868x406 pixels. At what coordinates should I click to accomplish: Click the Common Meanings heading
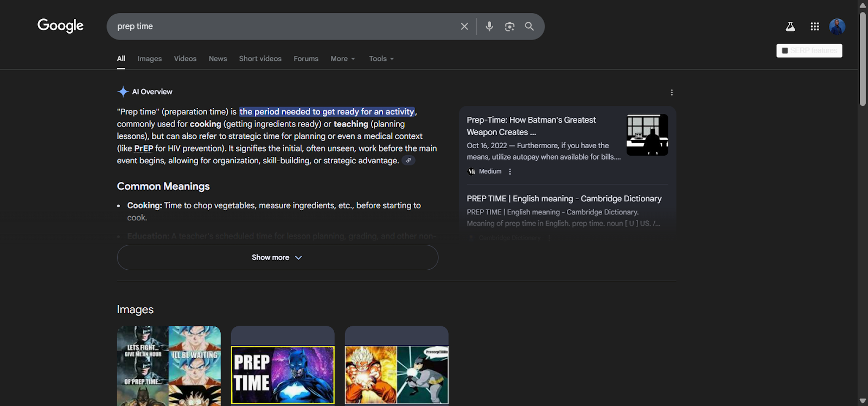(x=163, y=186)
